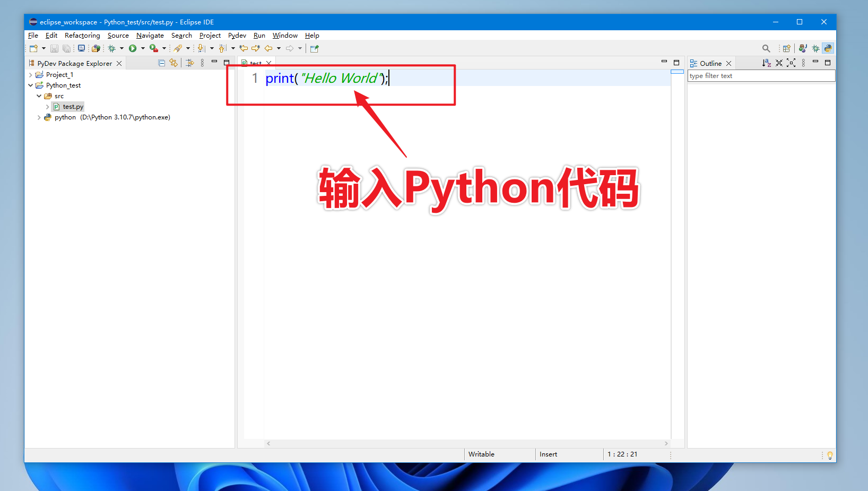The height and width of the screenshot is (491, 868).
Task: Click the Outline expand all icon
Action: tap(791, 63)
